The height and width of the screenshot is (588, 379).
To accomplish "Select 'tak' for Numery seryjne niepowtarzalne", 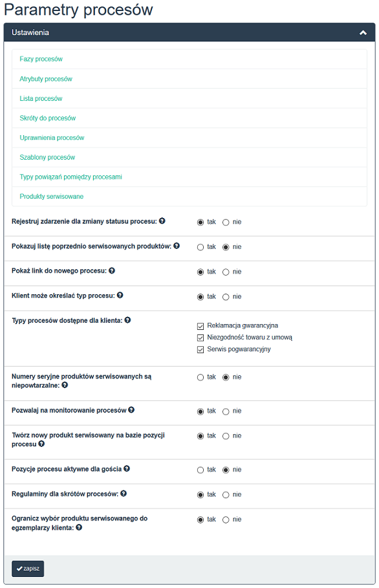I will coord(200,377).
